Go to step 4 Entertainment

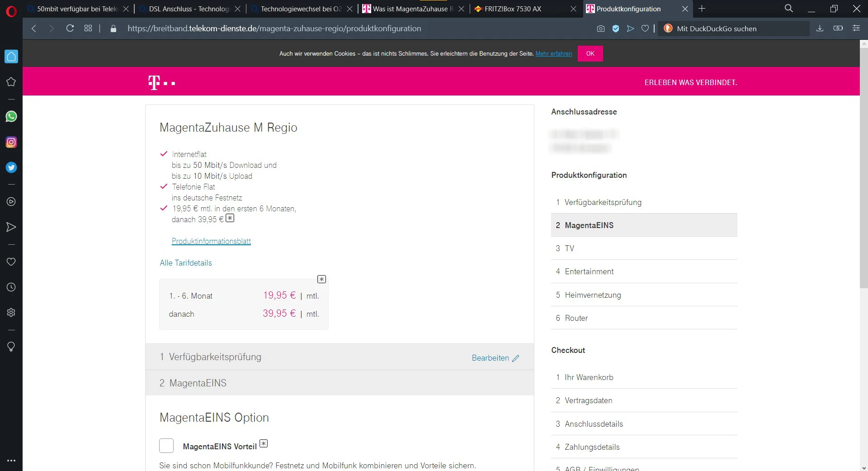(644, 271)
